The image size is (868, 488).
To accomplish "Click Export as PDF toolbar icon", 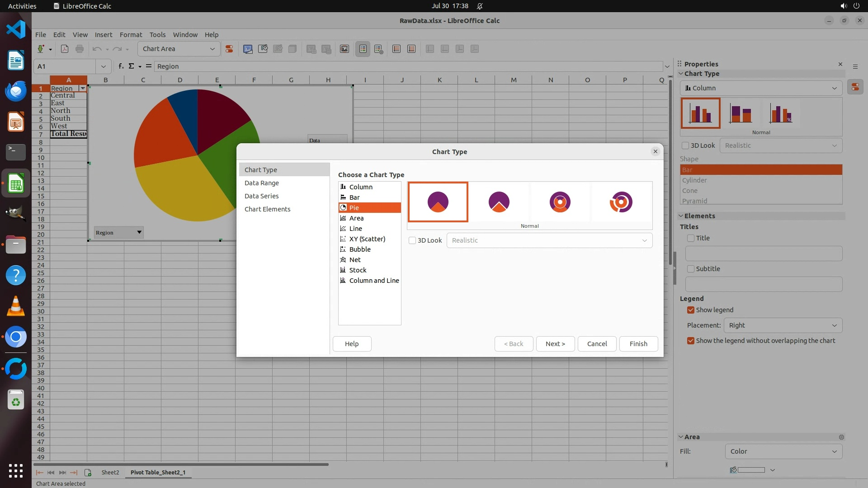I will [x=65, y=49].
